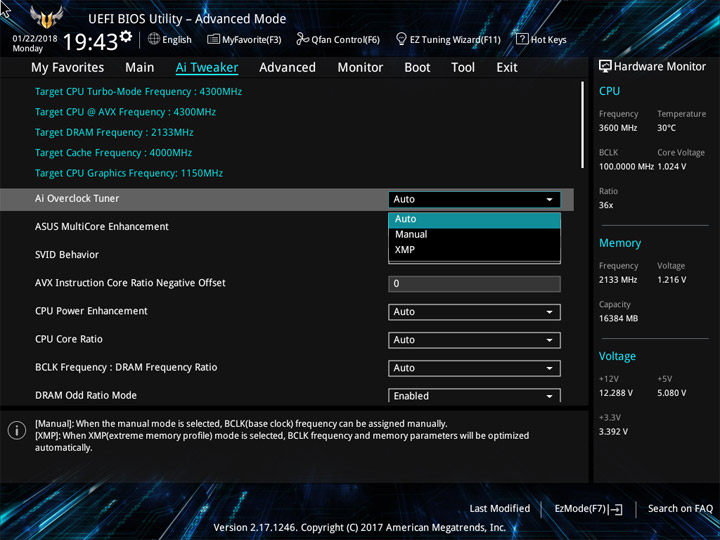
Task: Click the TUF logo emblem
Action: tap(46, 17)
